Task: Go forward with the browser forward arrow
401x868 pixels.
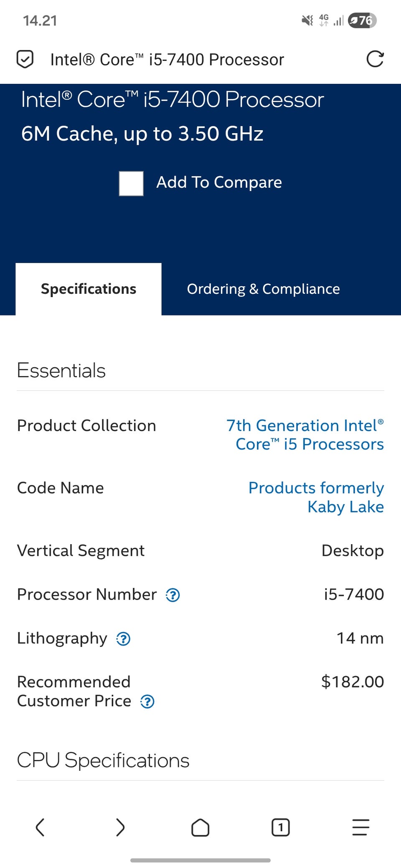Action: 120,827
